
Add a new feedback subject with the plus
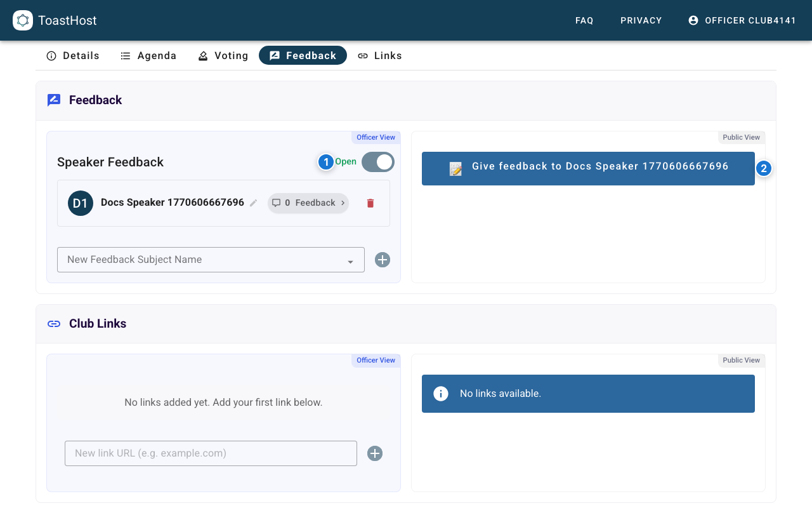[382, 260]
